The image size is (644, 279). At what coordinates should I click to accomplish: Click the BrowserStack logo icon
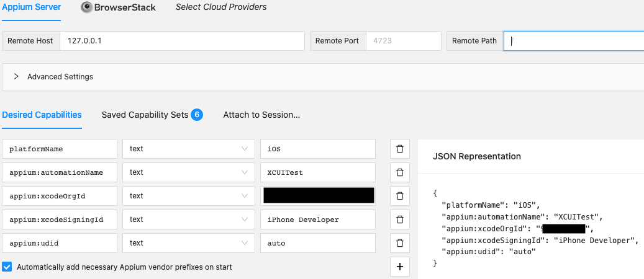tap(87, 7)
